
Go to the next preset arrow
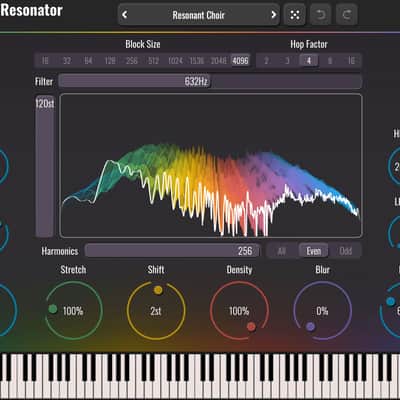coord(274,15)
